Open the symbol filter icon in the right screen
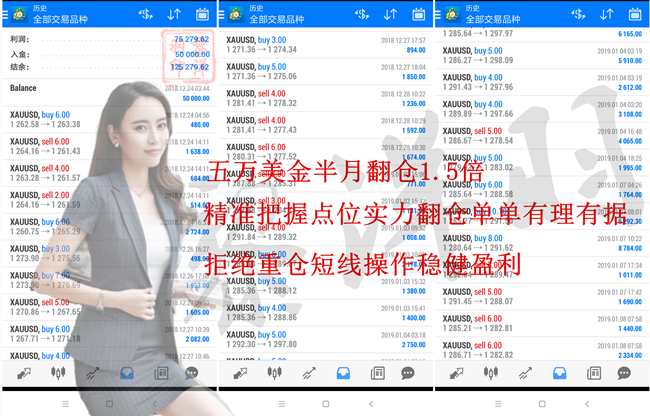This screenshot has height=416, width=650. (578, 15)
